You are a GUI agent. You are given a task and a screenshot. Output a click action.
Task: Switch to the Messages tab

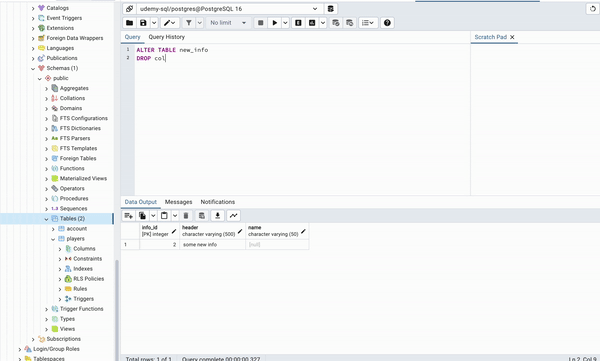178,202
